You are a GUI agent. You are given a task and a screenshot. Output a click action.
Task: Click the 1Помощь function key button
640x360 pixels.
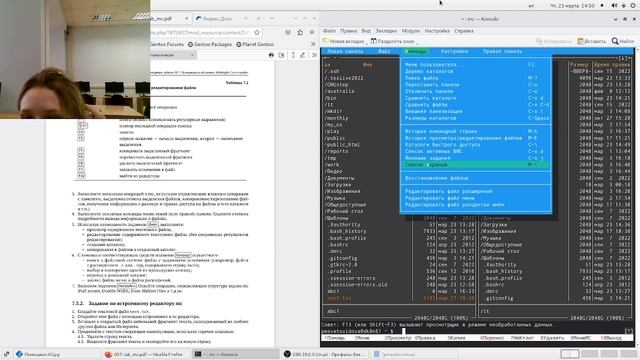pos(335,338)
